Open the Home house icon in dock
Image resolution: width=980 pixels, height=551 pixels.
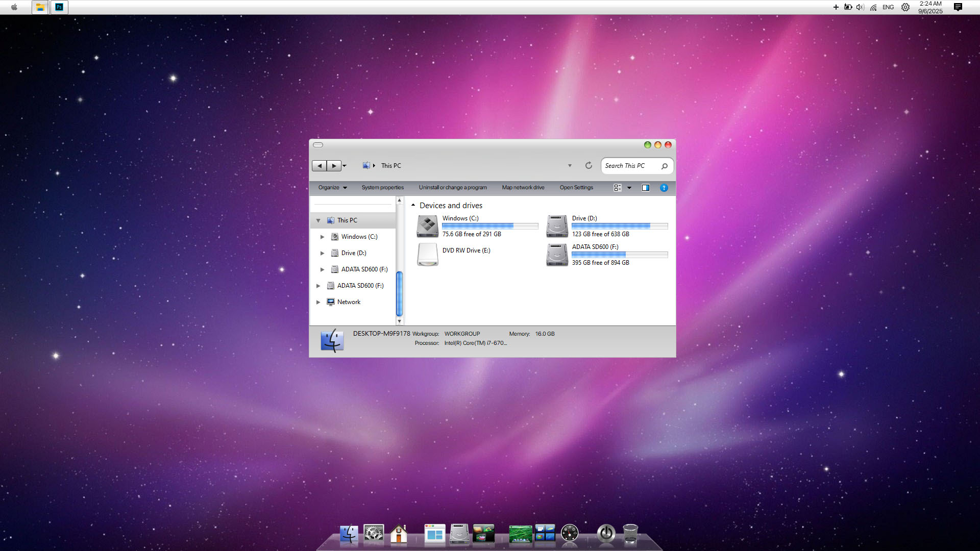click(399, 534)
